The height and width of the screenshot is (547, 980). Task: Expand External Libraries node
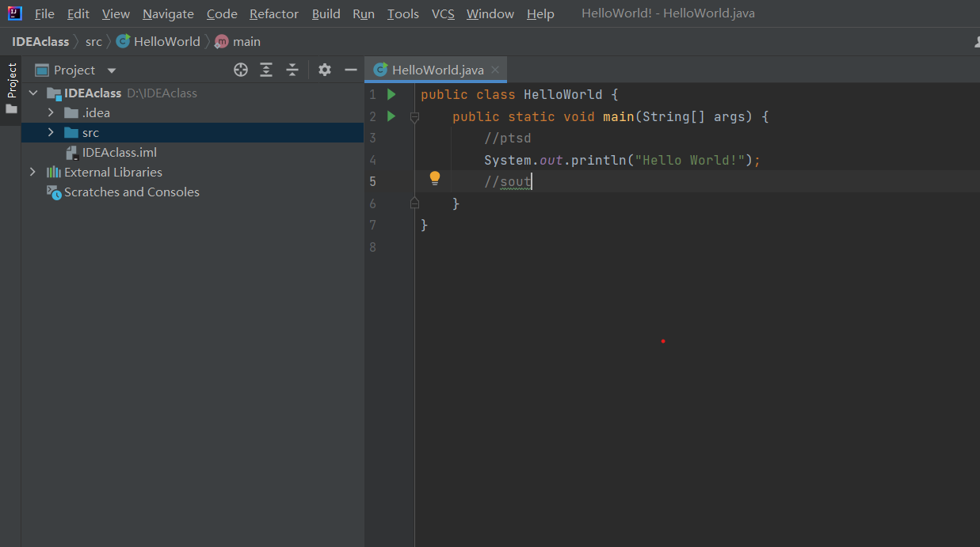click(x=32, y=172)
